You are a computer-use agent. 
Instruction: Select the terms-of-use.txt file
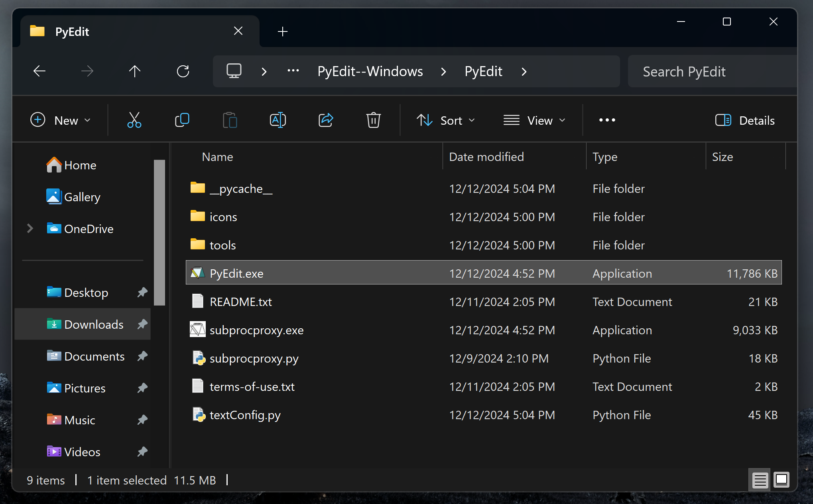(x=484, y=386)
